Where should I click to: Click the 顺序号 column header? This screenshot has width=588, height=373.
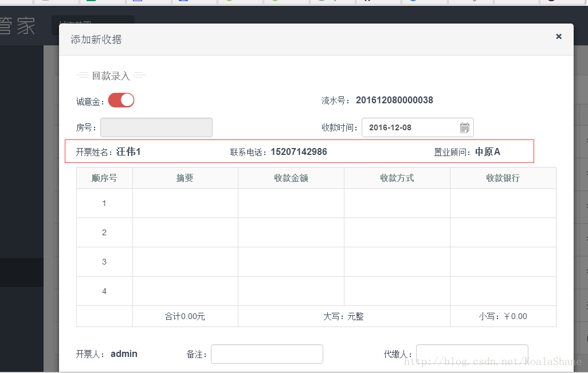[104, 178]
